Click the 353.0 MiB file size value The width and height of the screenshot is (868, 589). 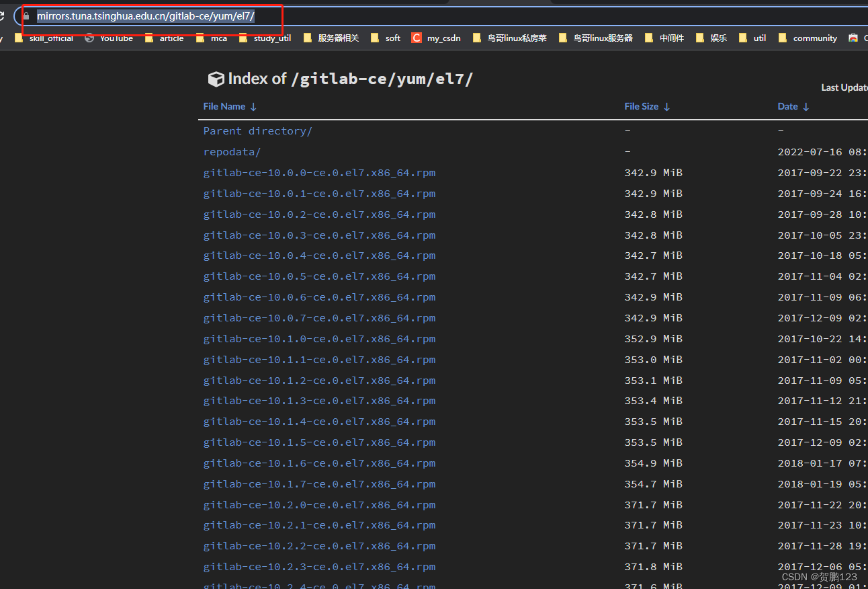653,360
